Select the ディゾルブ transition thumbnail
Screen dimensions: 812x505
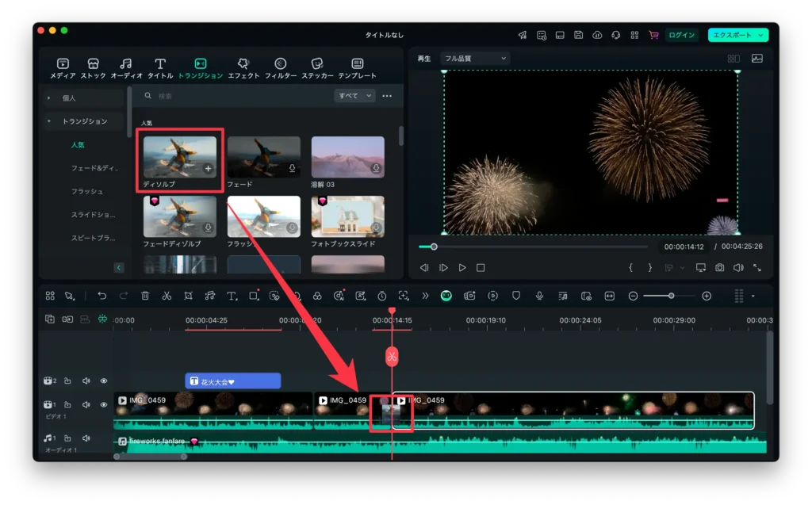pos(179,156)
